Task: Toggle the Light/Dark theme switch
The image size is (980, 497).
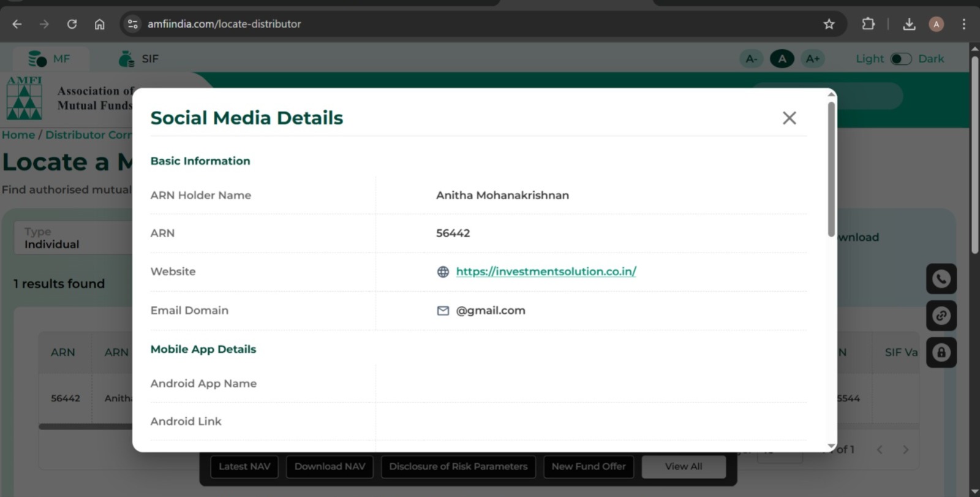Action: 901,59
